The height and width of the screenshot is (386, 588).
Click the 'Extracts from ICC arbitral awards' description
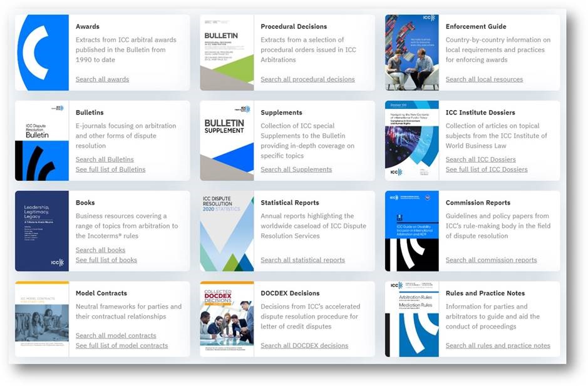point(126,49)
